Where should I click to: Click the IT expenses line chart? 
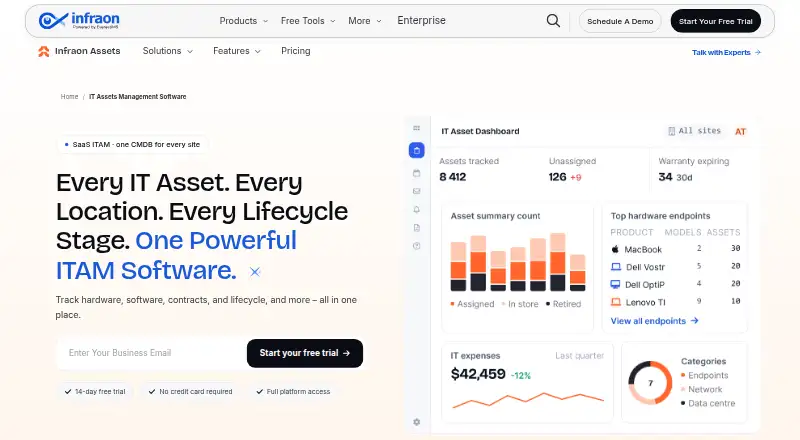528,400
